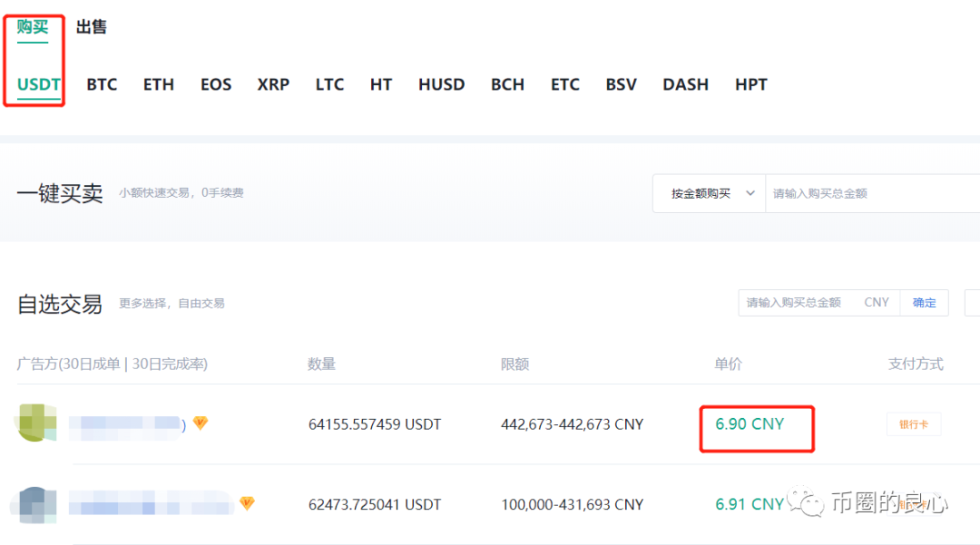The height and width of the screenshot is (545, 980).
Task: Select price text 6.90 CNY
Action: point(750,424)
